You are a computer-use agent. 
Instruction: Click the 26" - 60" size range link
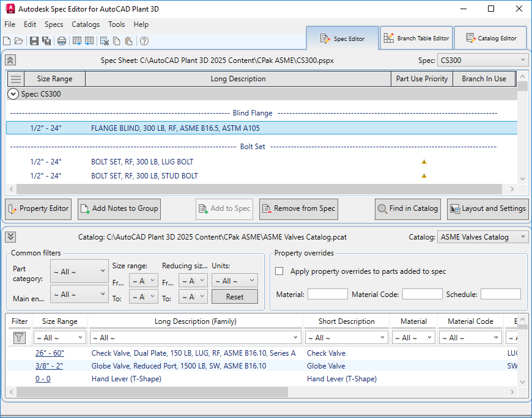[50, 353]
